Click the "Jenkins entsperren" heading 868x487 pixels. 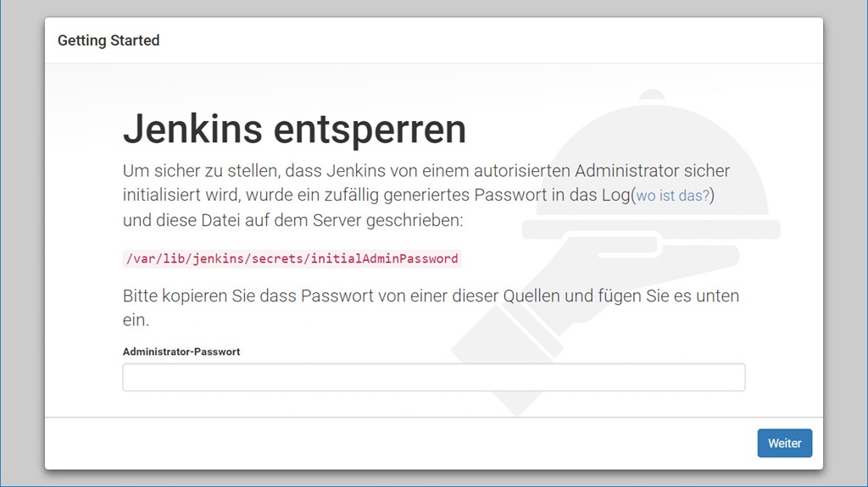click(x=294, y=129)
